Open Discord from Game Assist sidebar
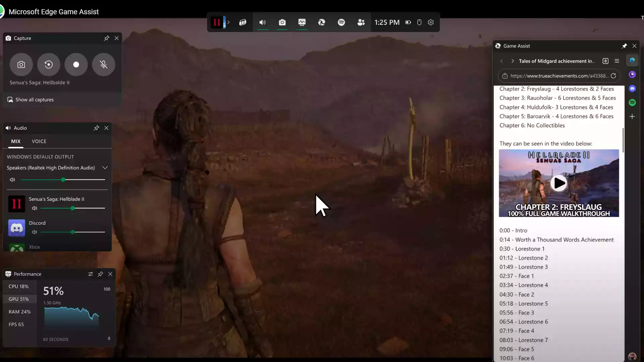Viewport: 644px width, 362px height. tap(632, 89)
